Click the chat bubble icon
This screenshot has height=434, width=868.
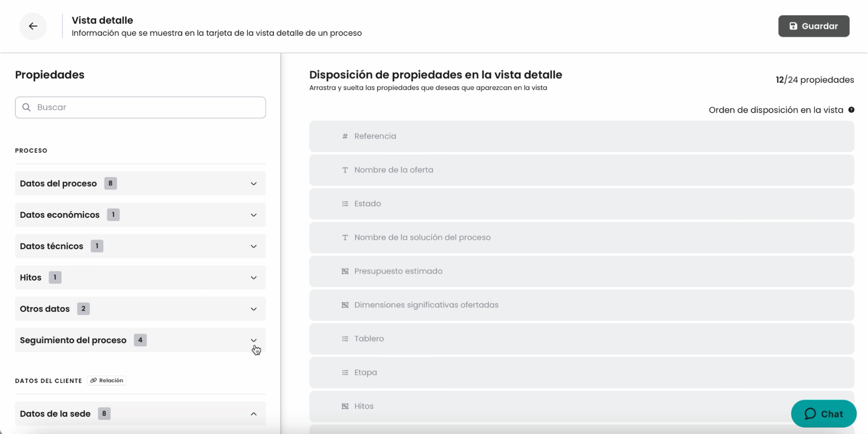(811, 414)
